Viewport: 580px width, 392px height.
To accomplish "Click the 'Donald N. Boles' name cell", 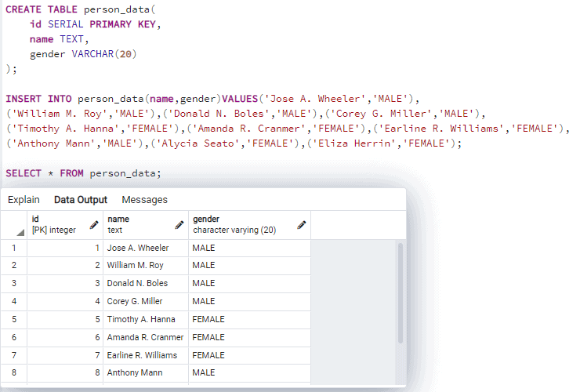I will [x=146, y=284].
